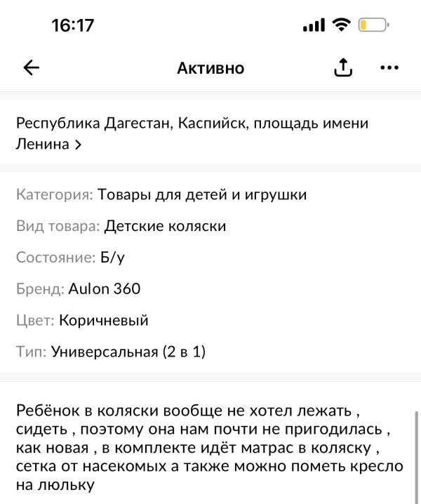Viewport: 421px width, 504px height.
Task: Tap the Бренд label
Action: point(40,289)
